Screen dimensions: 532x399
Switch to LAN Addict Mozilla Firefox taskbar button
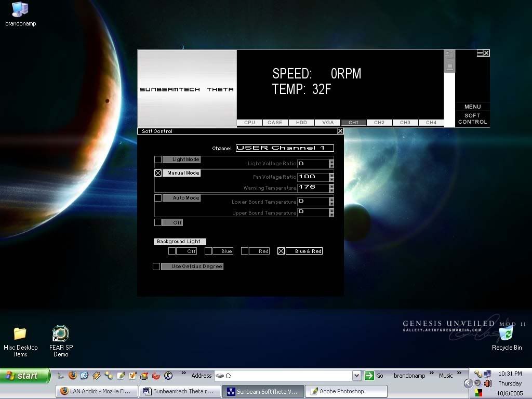pyautogui.click(x=97, y=391)
